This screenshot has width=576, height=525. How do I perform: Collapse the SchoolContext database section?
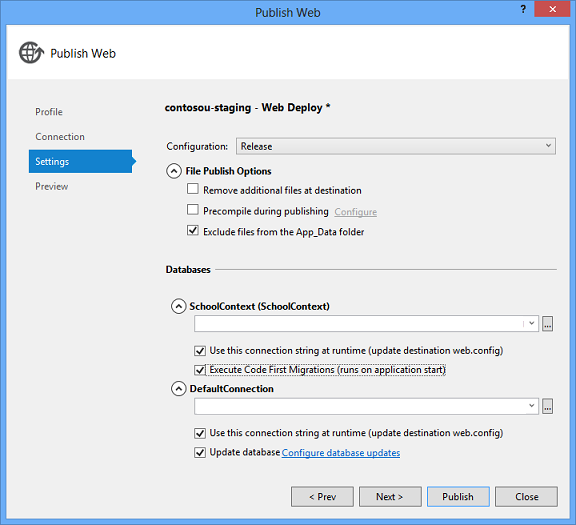point(179,306)
